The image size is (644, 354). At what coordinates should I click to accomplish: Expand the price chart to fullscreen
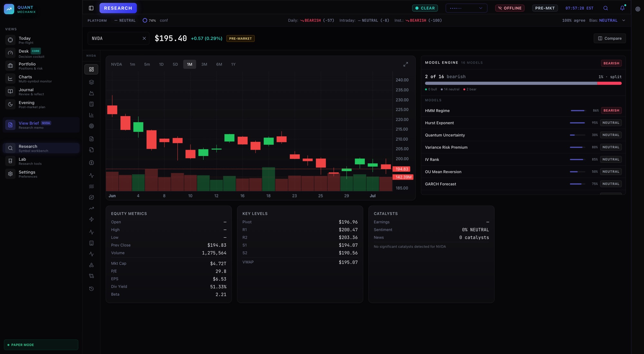pyautogui.click(x=406, y=64)
